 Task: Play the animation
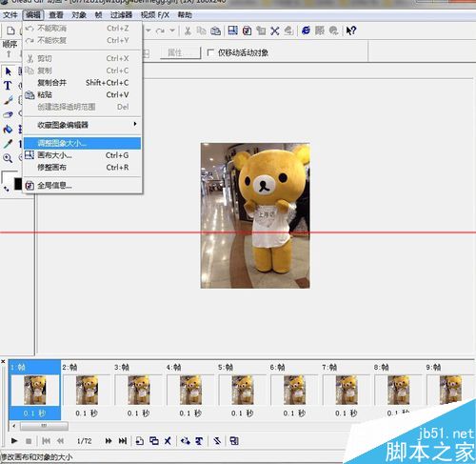tap(14, 441)
